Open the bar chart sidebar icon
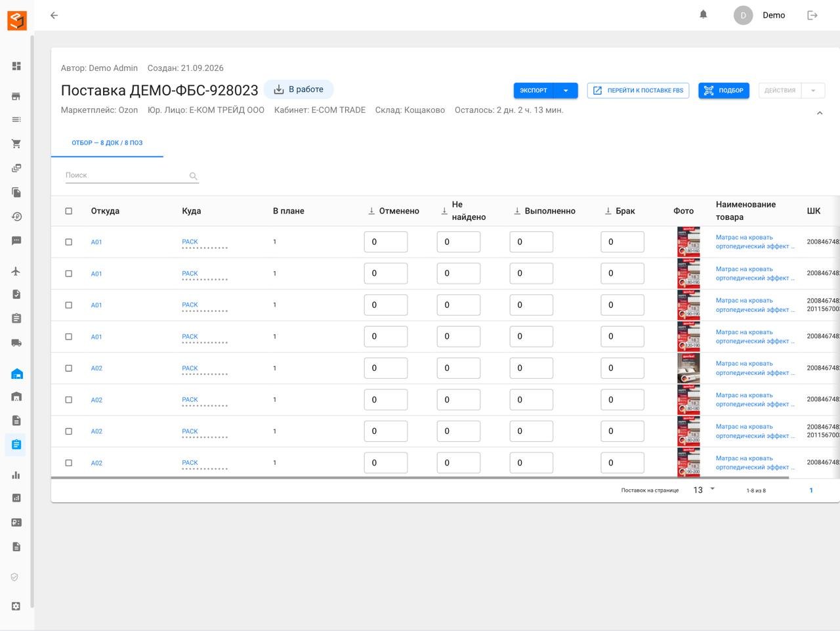Screen dimensions: 840x631 (x=16, y=475)
